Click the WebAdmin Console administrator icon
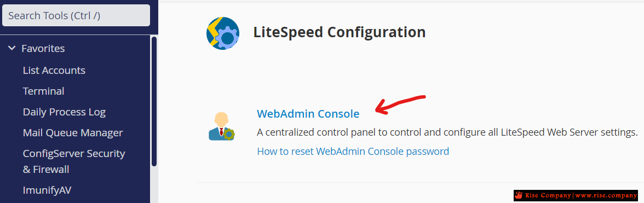644x203 pixels. pos(222,126)
